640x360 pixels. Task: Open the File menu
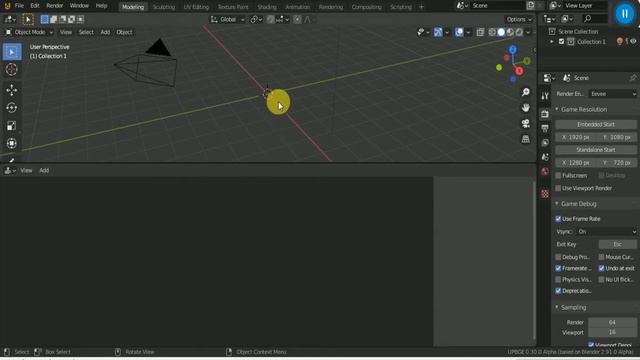pyautogui.click(x=19, y=6)
